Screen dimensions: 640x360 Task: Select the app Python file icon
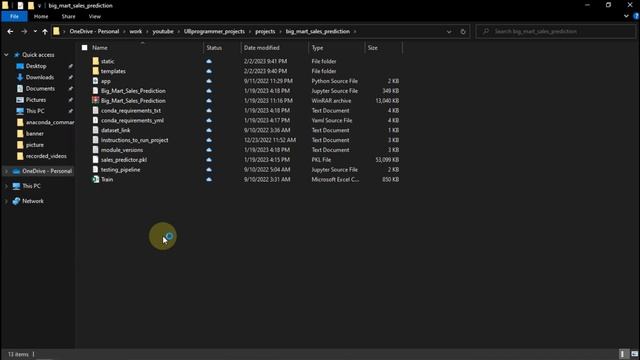96,81
